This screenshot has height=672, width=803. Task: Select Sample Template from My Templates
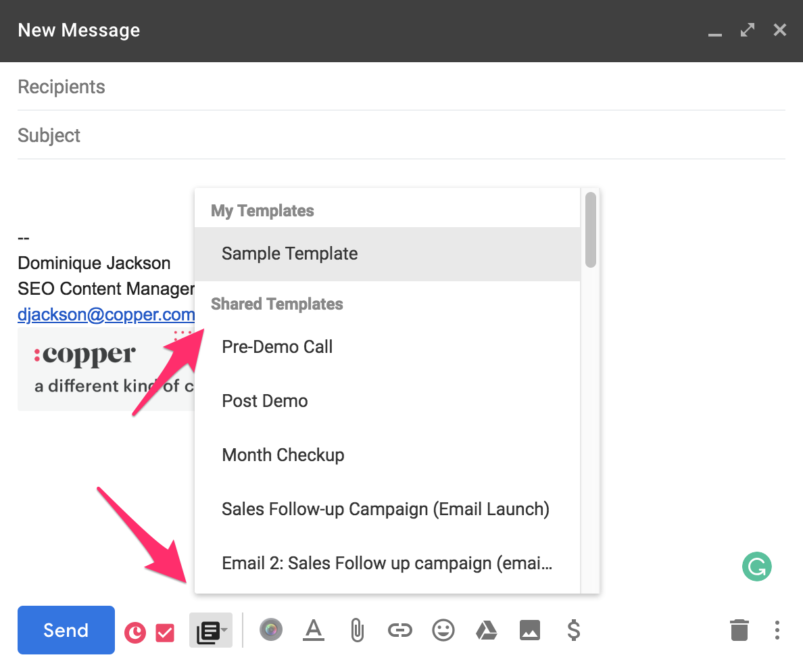387,254
